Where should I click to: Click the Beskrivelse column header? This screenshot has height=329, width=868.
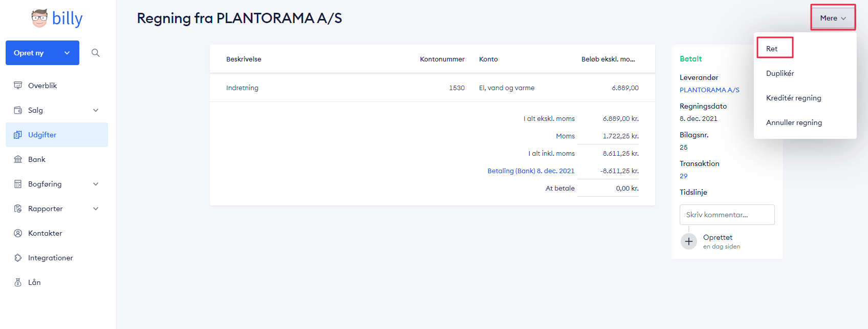click(x=244, y=59)
